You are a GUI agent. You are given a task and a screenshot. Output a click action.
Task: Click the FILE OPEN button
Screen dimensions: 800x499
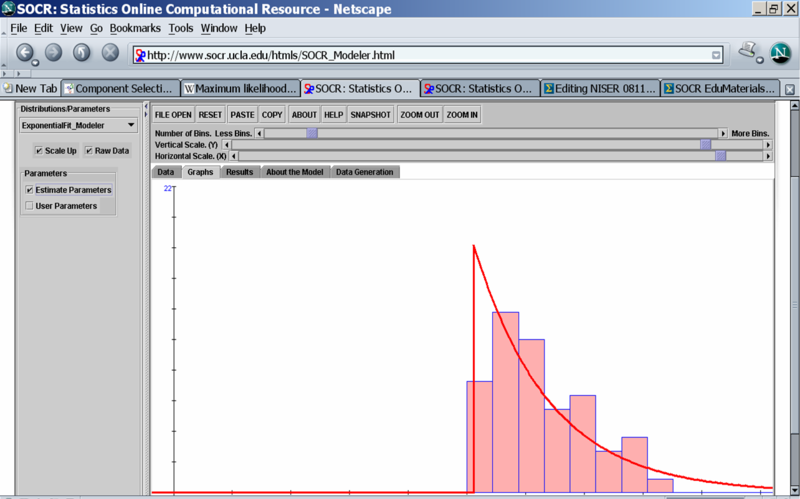[x=173, y=115]
